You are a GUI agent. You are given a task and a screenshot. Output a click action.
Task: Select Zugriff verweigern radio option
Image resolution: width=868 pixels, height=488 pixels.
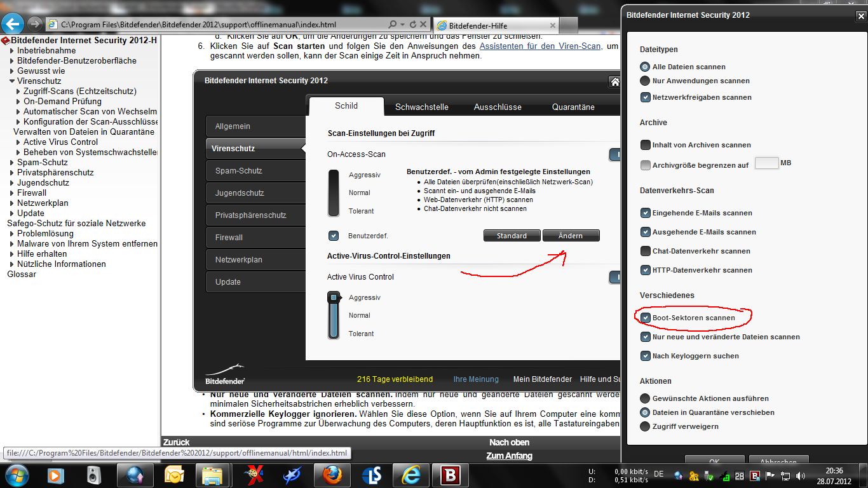[645, 426]
